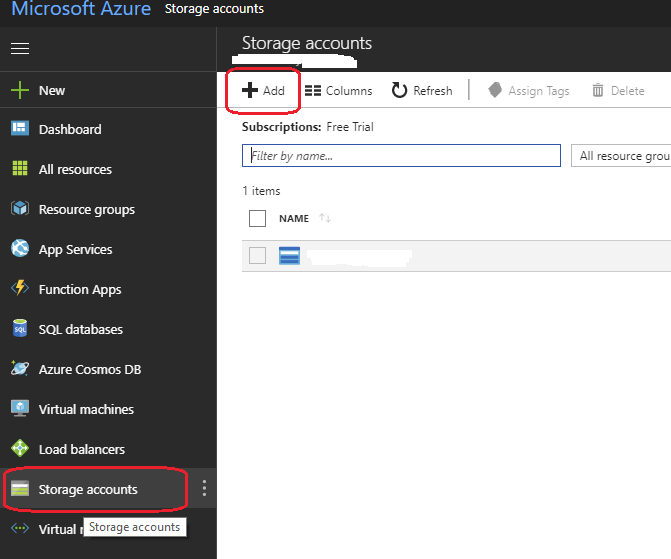Screen dimensions: 671x559
Task: Open the three-dot menu beside Storage accounts
Action: [x=204, y=488]
